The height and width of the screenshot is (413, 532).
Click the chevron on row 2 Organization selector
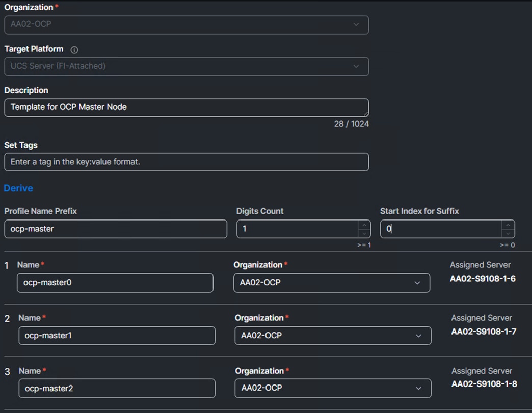[419, 336]
